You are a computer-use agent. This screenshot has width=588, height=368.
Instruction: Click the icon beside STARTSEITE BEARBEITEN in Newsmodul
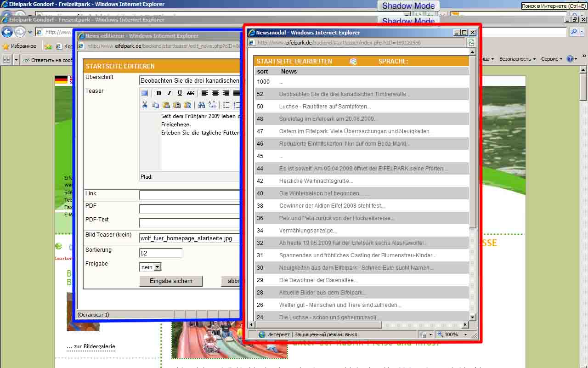pyautogui.click(x=353, y=61)
